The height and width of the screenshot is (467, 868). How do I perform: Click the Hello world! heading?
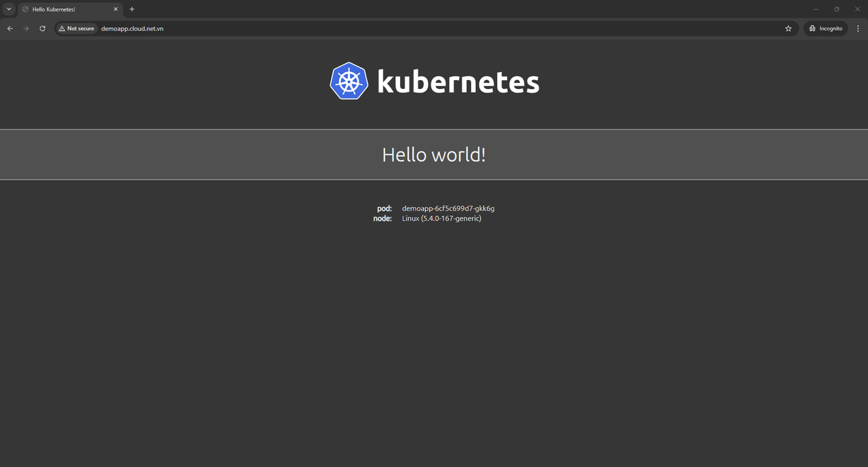pyautogui.click(x=434, y=155)
